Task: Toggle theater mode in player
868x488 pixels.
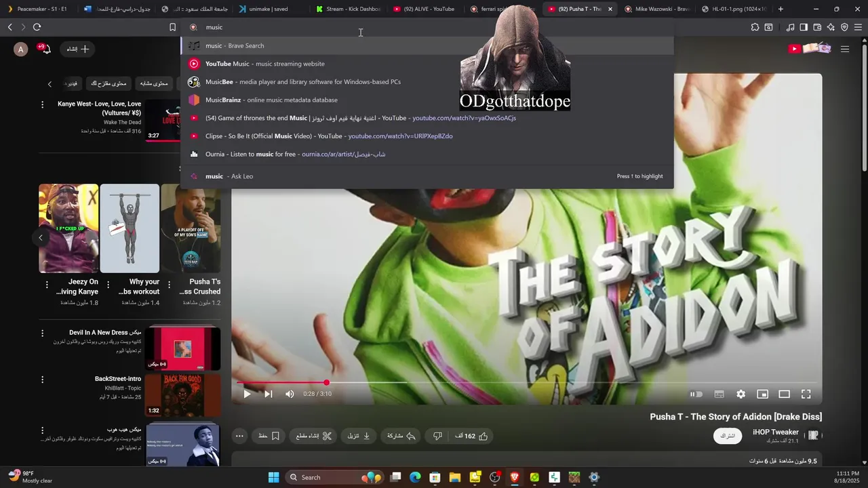Action: [784, 394]
